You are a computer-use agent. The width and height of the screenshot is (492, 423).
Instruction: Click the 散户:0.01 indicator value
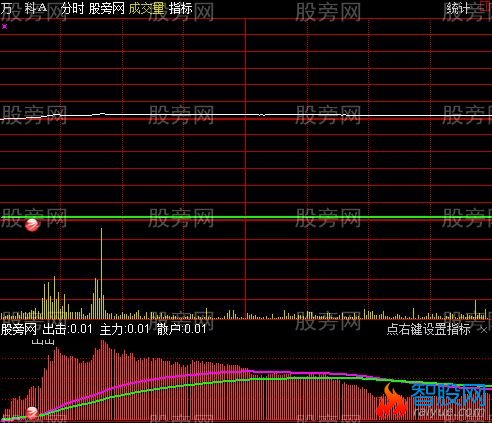coord(182,329)
